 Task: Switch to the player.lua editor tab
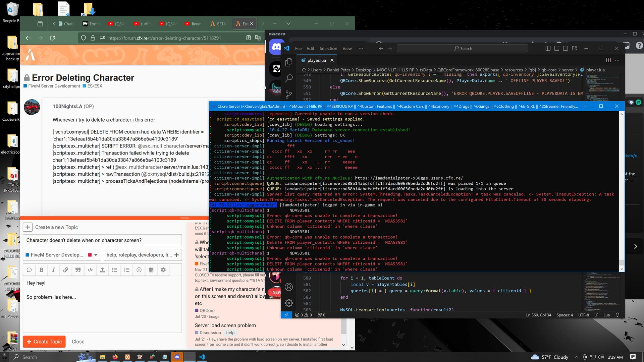pos(316,60)
